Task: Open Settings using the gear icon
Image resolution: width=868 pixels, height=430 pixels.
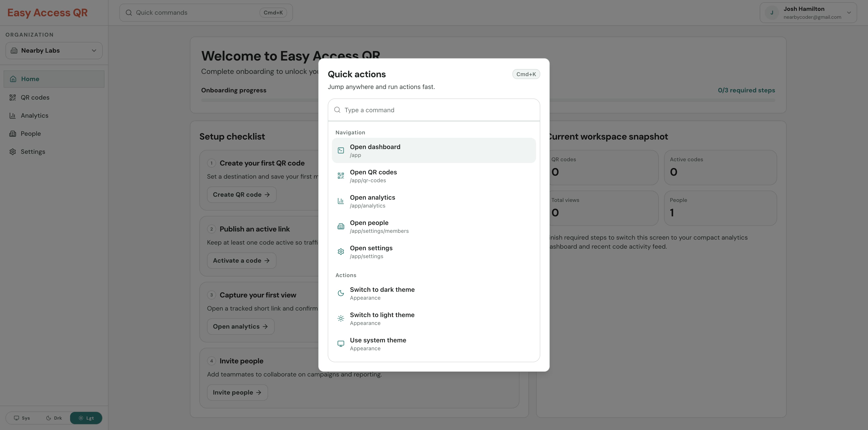Action: click(x=12, y=152)
